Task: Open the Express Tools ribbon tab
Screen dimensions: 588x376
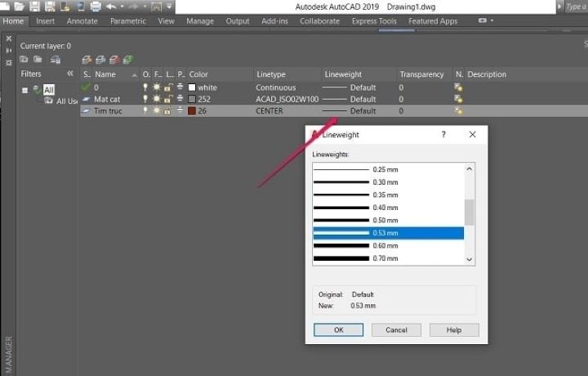Action: (374, 21)
